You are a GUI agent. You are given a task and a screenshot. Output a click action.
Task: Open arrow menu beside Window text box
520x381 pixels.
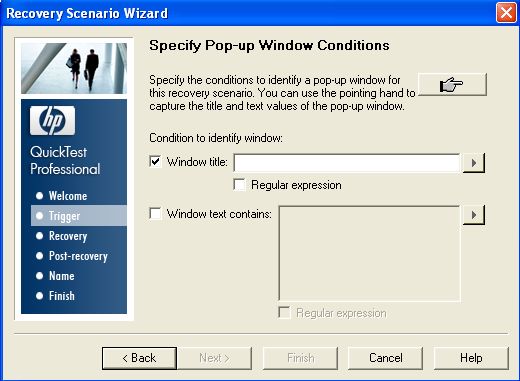(x=474, y=215)
